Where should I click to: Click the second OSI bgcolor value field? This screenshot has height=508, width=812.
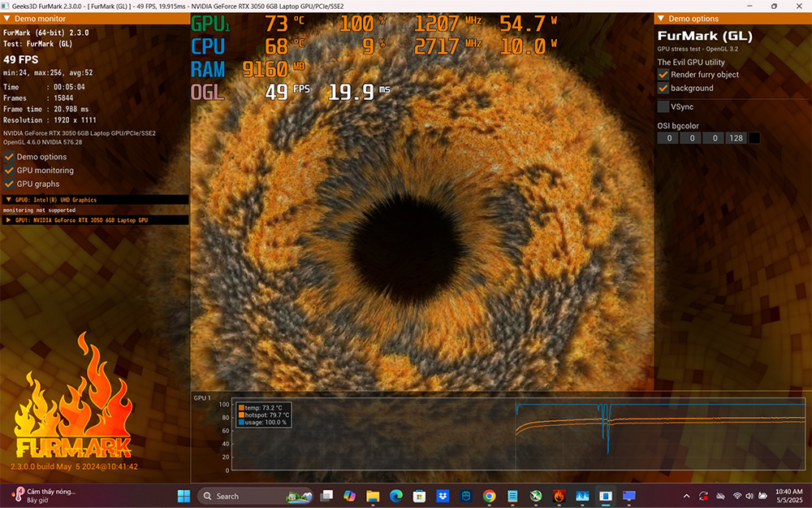click(x=691, y=138)
